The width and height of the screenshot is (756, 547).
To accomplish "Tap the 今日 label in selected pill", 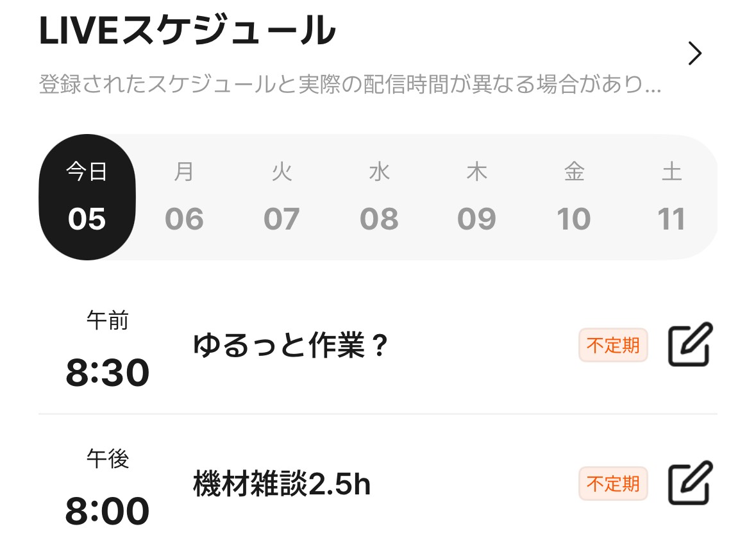I will [87, 173].
